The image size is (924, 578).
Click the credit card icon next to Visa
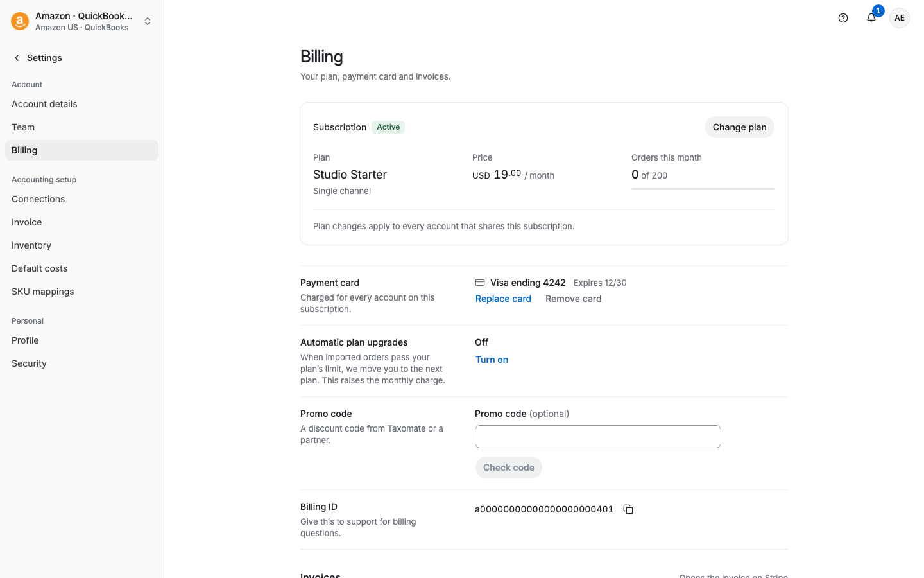tap(480, 283)
